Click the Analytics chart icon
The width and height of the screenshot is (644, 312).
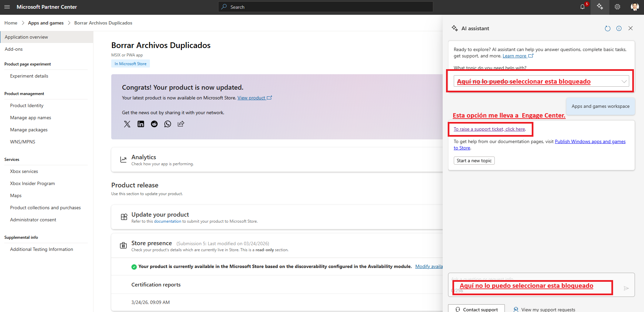(123, 160)
